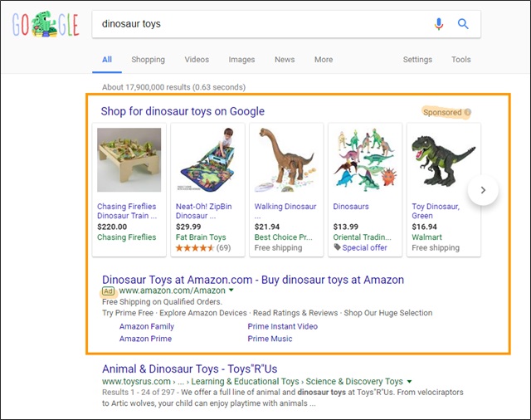Viewport: 531px width, 420px height.
Task: Click the Special offer tag icon
Action: click(337, 247)
